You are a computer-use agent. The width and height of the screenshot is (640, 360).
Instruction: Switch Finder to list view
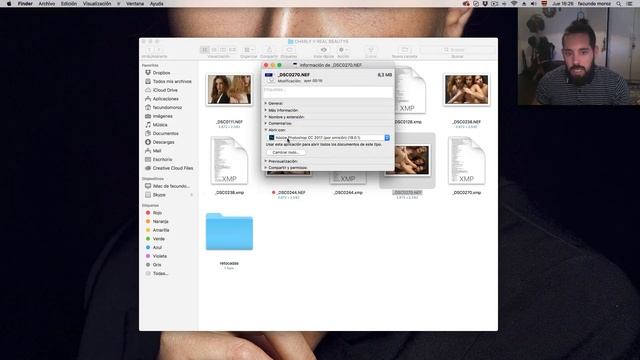[x=214, y=50]
